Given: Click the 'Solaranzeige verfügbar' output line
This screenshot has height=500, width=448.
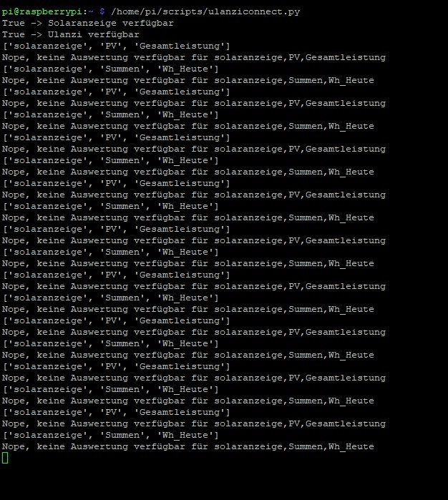Looking at the screenshot, I should [x=88, y=24].
